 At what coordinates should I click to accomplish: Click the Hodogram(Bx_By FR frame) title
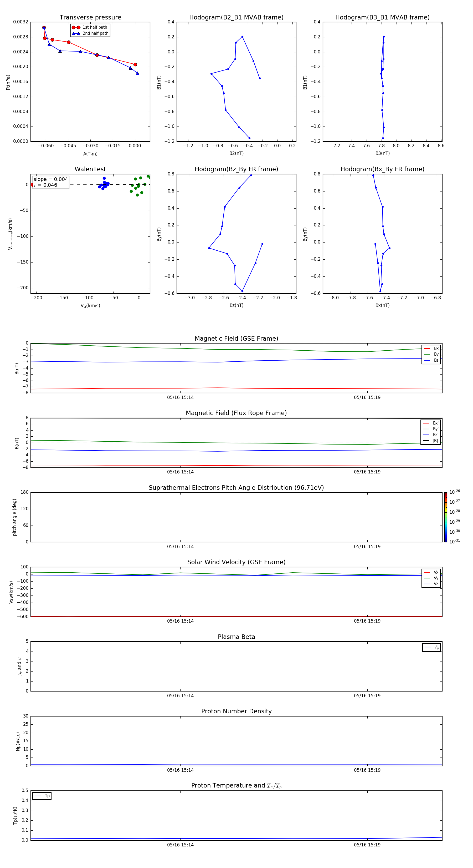tap(382, 169)
